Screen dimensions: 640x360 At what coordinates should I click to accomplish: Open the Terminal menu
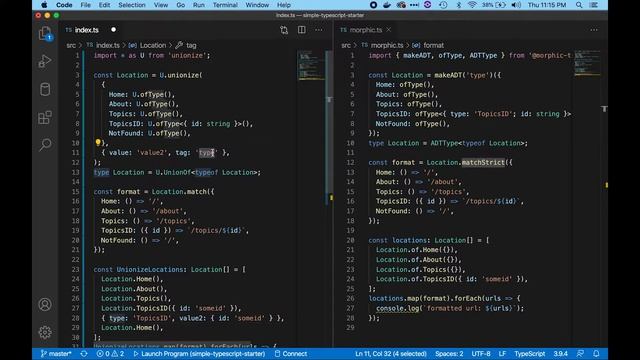(225, 5)
